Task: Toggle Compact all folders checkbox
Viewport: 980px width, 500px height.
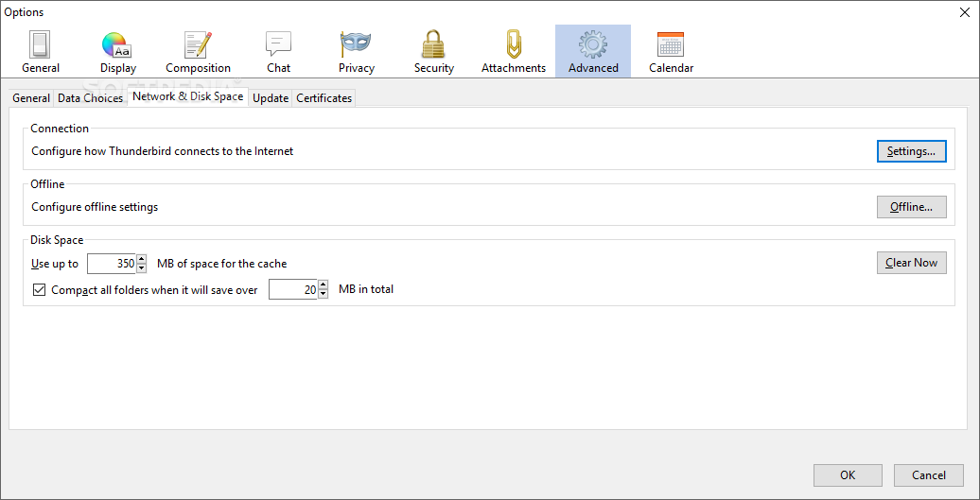Action: pos(40,289)
